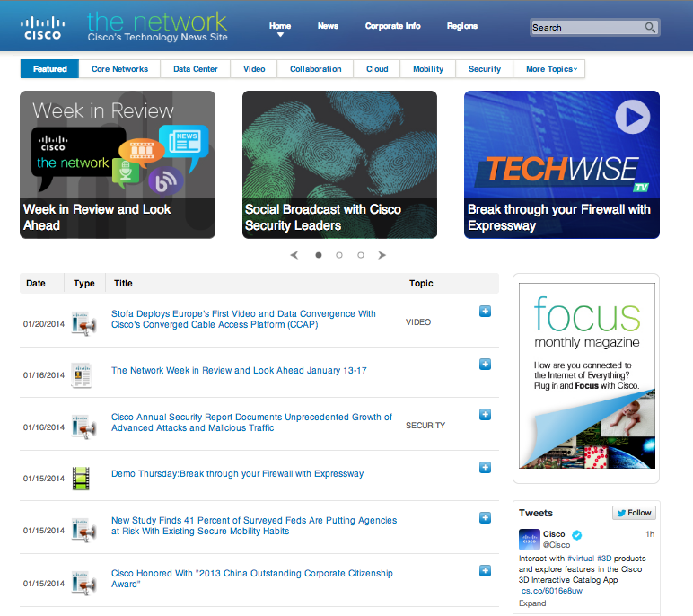Expand Demo Thursday row plus icon
The image size is (693, 616).
485,468
